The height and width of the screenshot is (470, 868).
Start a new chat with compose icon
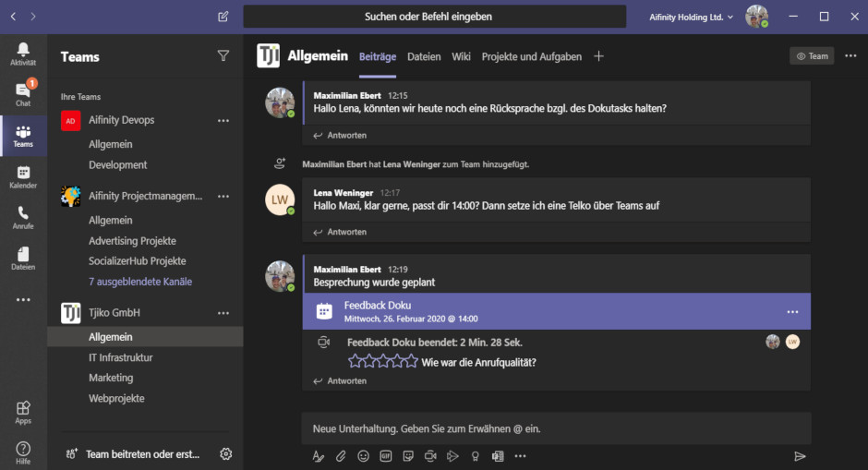click(x=223, y=17)
